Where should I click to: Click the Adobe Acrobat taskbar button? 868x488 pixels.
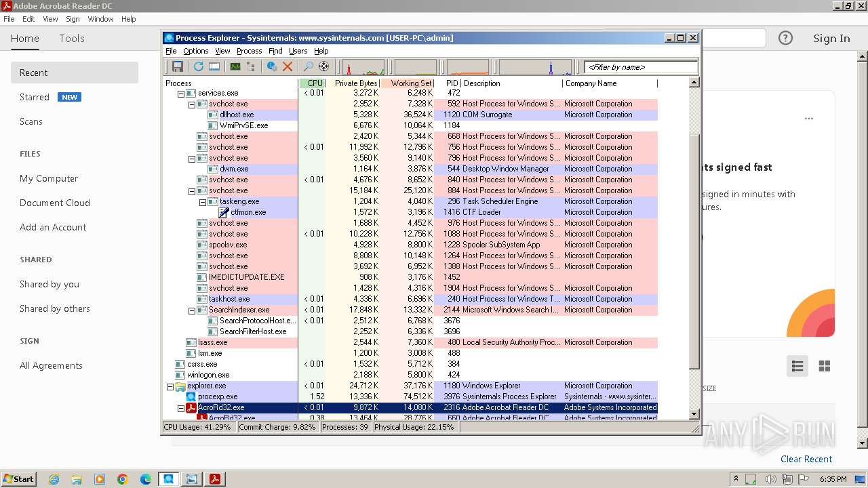(215, 479)
